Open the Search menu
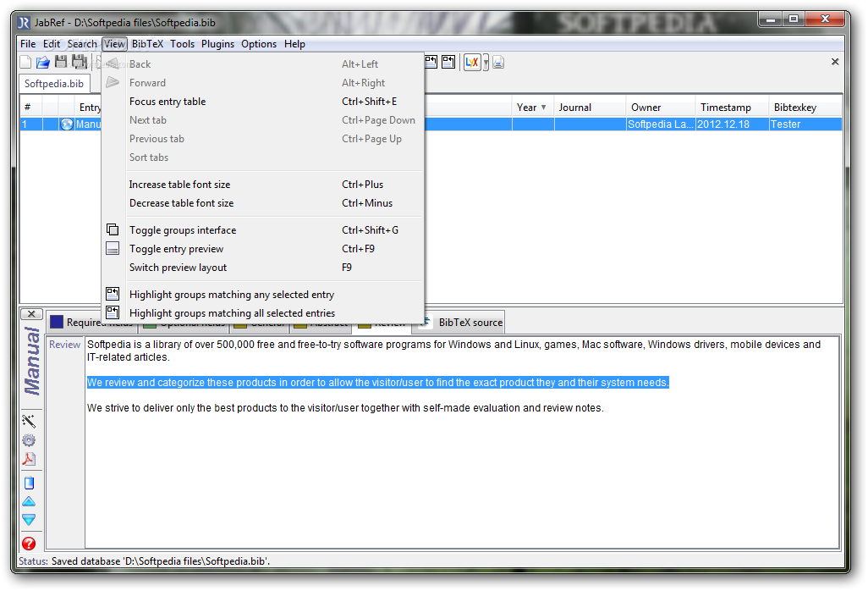Screen dimensions: 868x591 tap(82, 44)
